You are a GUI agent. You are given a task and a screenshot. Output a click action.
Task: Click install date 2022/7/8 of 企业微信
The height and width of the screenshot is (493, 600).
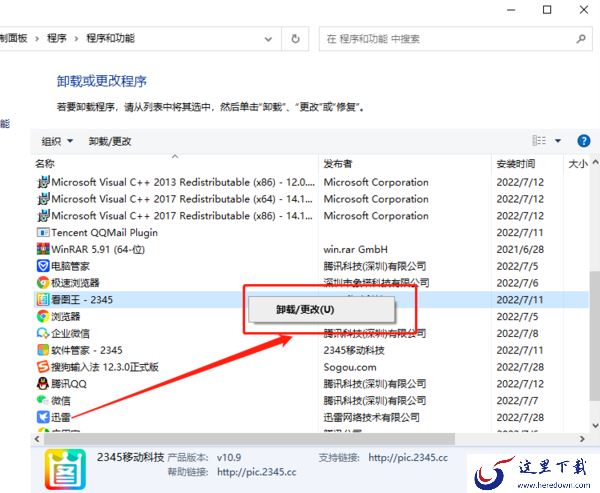tap(517, 333)
